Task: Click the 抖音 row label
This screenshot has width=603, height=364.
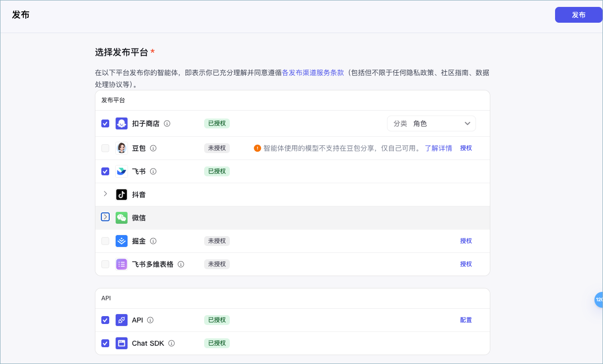Action: pos(139,195)
